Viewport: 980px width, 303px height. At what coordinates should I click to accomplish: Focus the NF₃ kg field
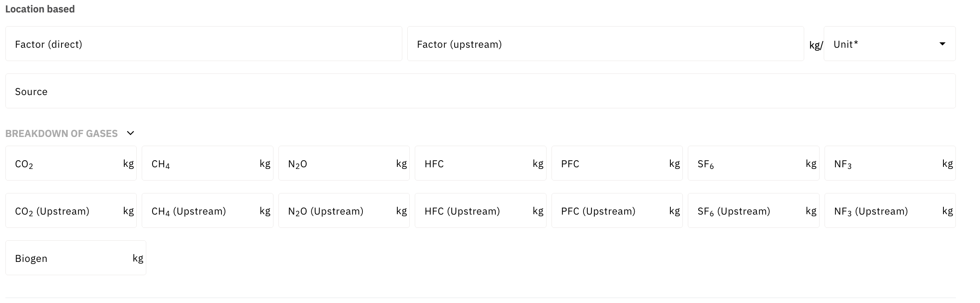coord(885,164)
